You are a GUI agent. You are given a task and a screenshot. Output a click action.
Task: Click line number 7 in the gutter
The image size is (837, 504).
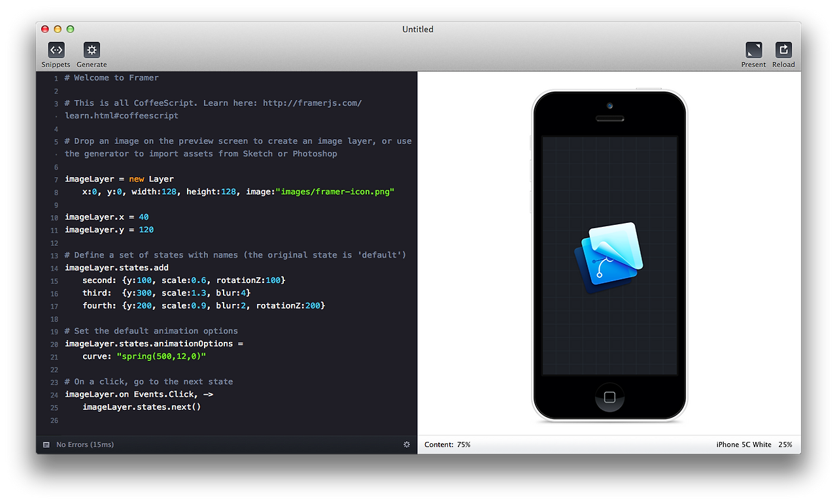56,178
